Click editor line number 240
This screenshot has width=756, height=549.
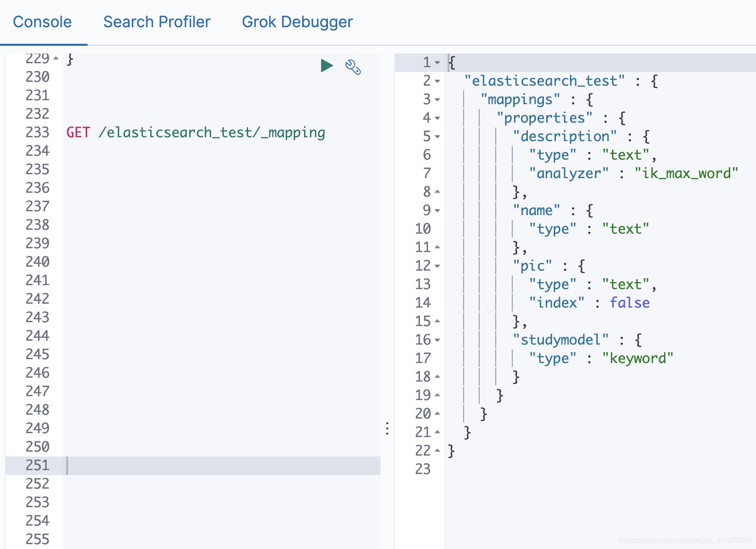click(37, 262)
